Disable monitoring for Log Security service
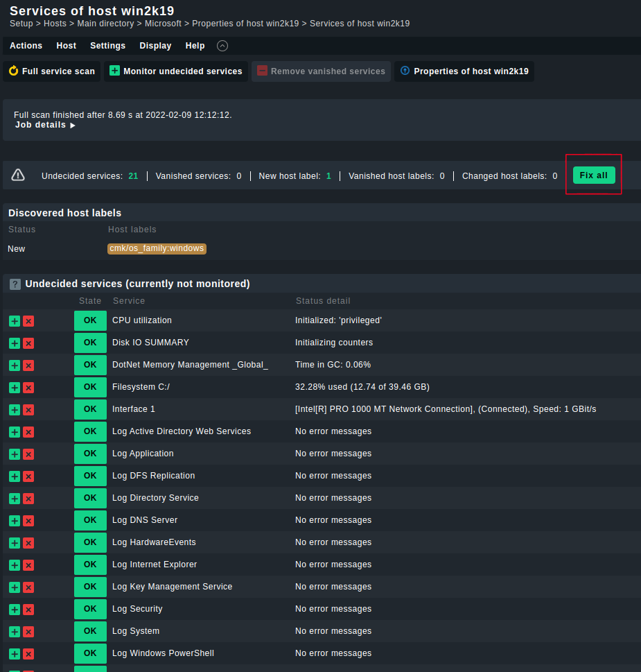 (28, 609)
